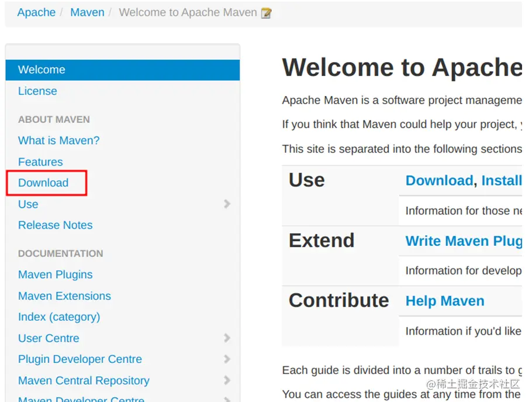The height and width of the screenshot is (402, 532).
Task: Expand the User Centre chevron
Action: (227, 338)
